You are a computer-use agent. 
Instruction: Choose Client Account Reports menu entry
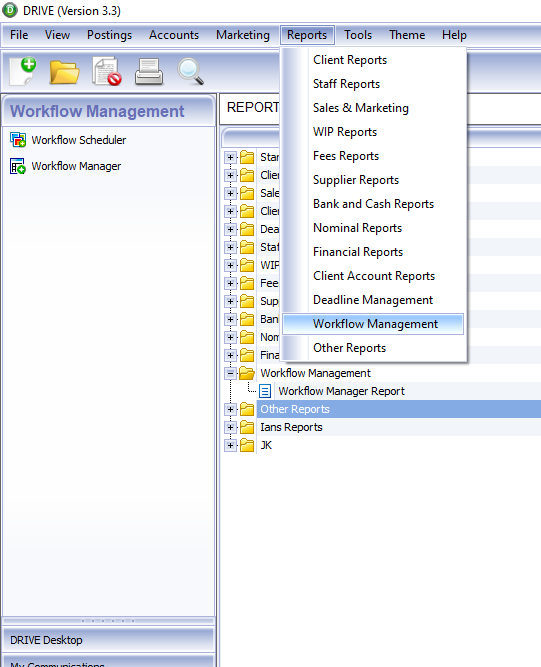374,276
